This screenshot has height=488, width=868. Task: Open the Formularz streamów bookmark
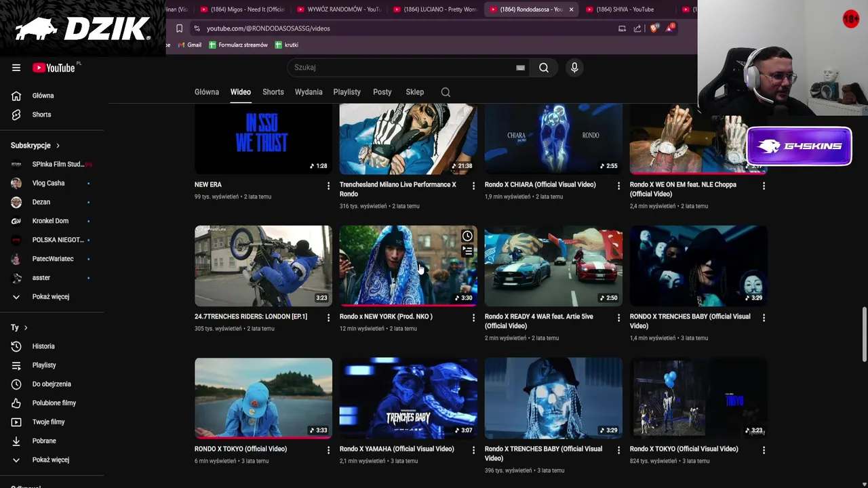pyautogui.click(x=238, y=45)
